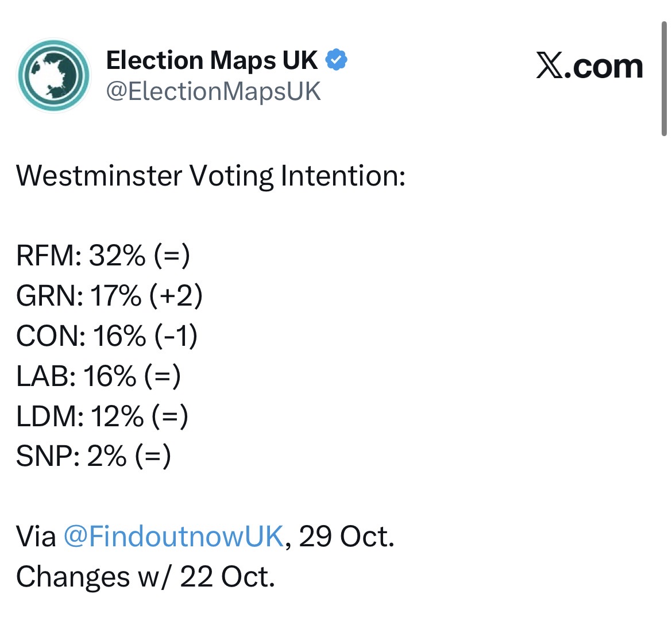This screenshot has width=672, height=621.
Task: Open the Election Maps UK display name
Action: [211, 60]
